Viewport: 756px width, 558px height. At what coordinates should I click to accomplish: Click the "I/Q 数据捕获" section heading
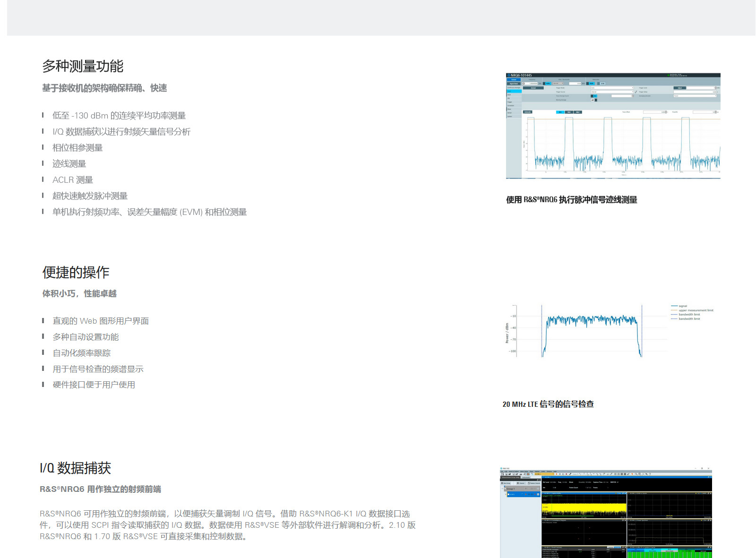pyautogui.click(x=75, y=468)
